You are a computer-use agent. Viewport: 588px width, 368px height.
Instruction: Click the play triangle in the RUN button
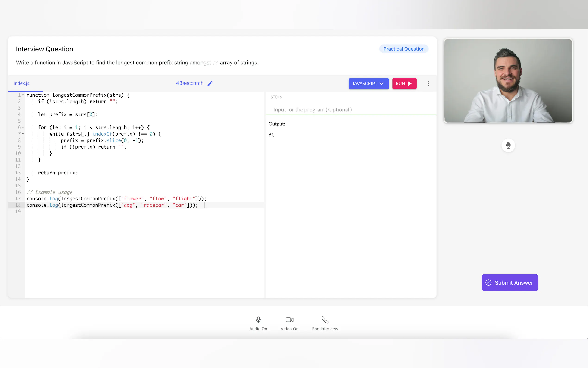pyautogui.click(x=410, y=83)
